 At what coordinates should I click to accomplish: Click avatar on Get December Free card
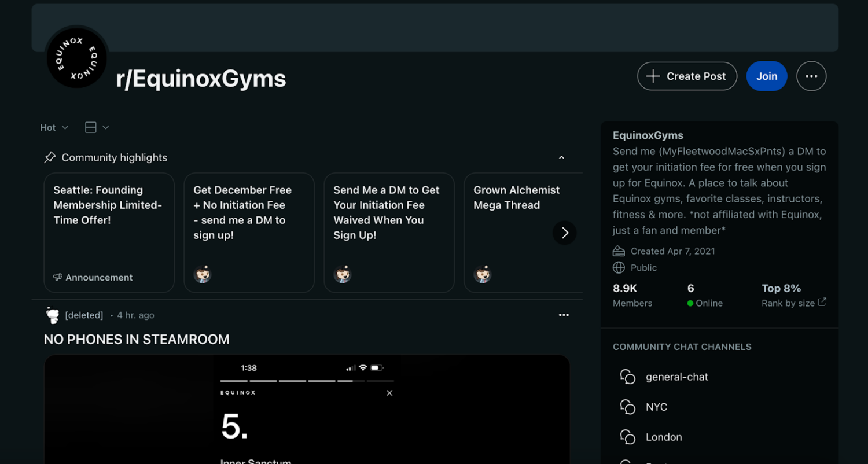(203, 274)
